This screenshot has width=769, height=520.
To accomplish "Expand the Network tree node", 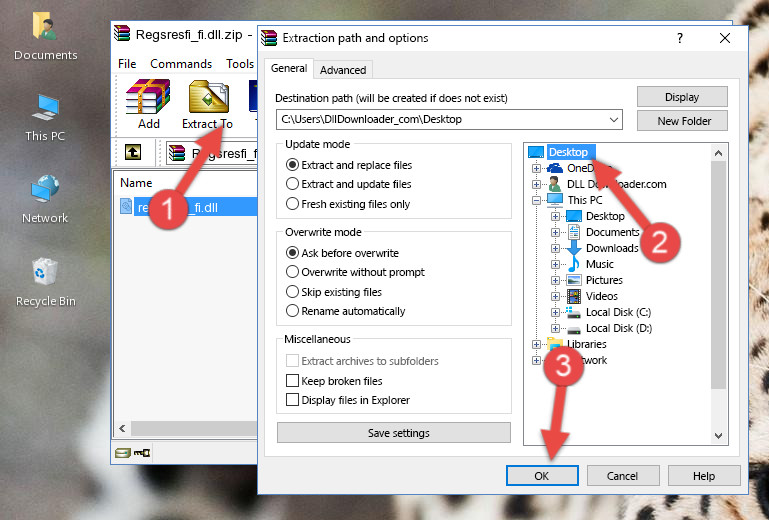I will click(x=537, y=361).
